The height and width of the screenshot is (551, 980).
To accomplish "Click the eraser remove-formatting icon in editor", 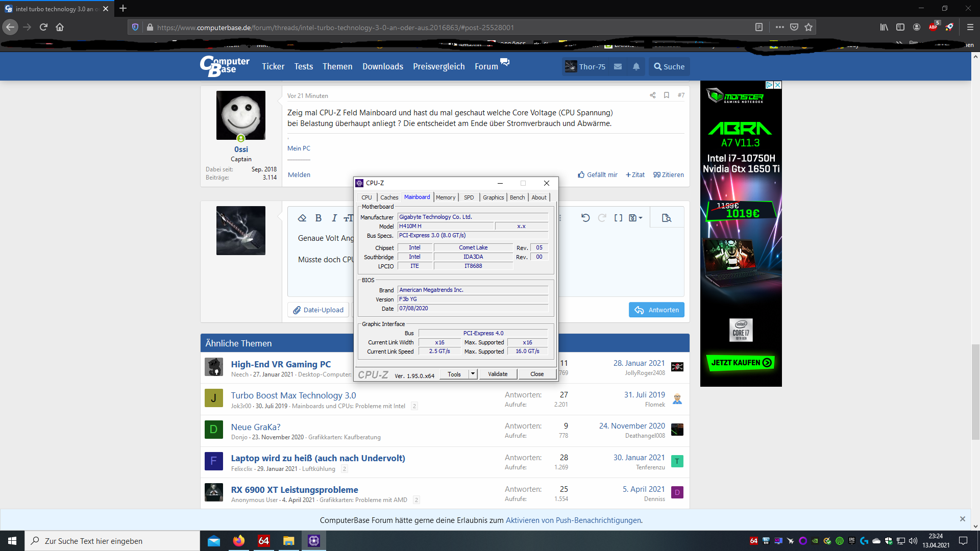I will coord(302,218).
